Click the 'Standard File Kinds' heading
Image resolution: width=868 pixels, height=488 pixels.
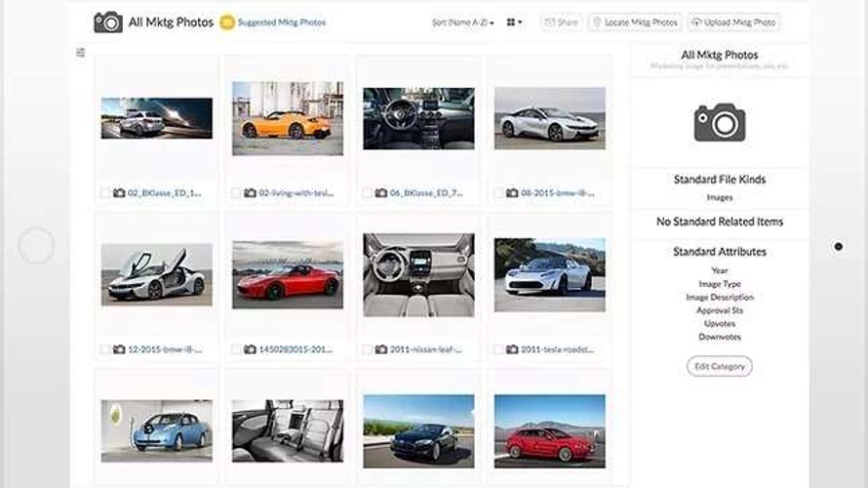(x=720, y=180)
